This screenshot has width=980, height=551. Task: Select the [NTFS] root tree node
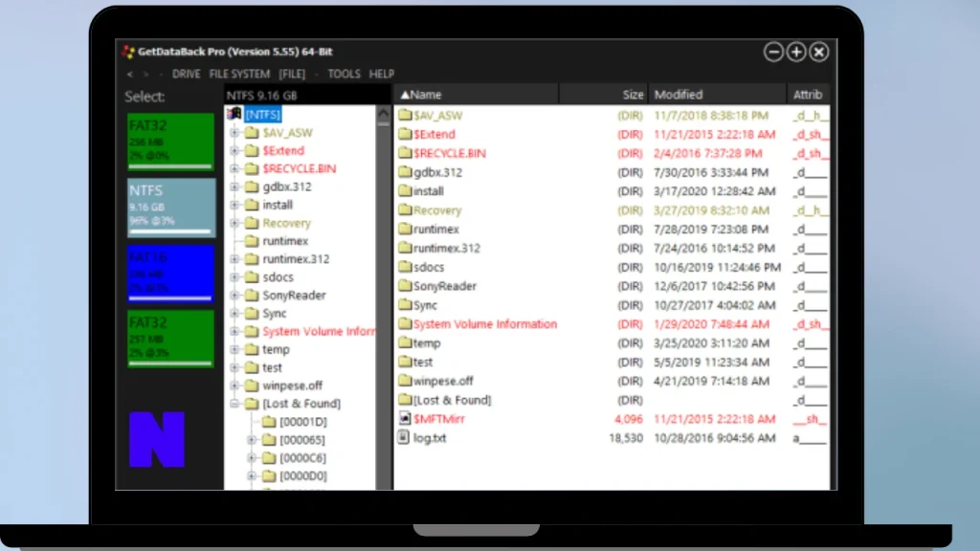point(262,115)
